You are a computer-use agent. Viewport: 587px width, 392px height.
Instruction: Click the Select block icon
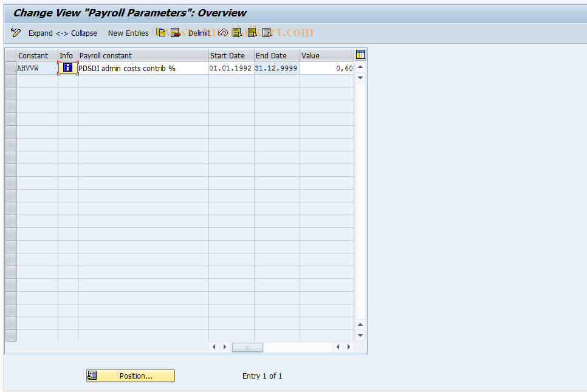pos(252,33)
